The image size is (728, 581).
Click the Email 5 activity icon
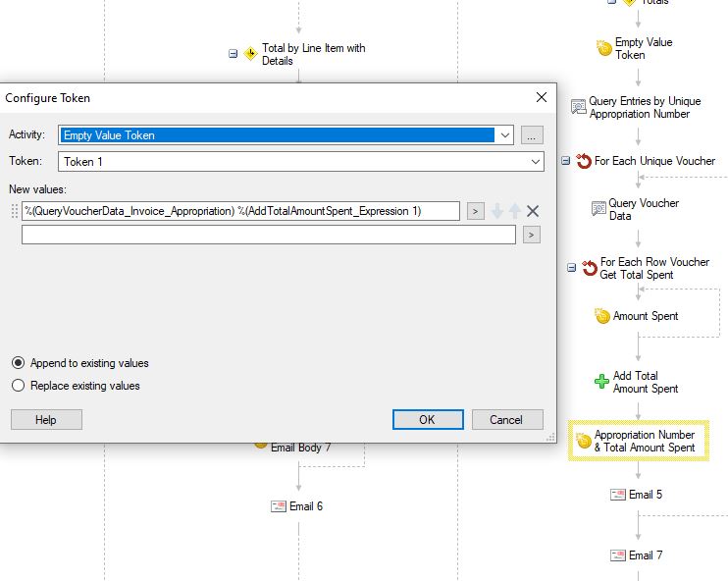618,495
